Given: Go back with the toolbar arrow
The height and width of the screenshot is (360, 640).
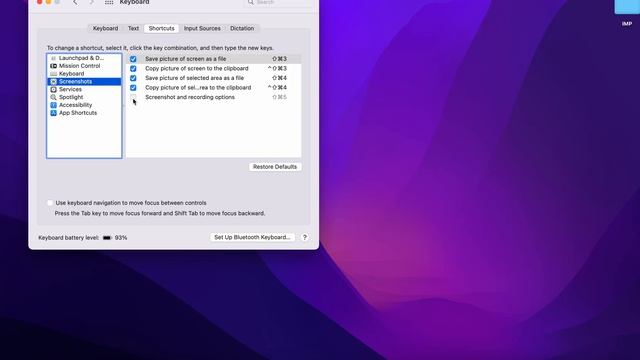Looking at the screenshot, I should pyautogui.click(x=75, y=2).
